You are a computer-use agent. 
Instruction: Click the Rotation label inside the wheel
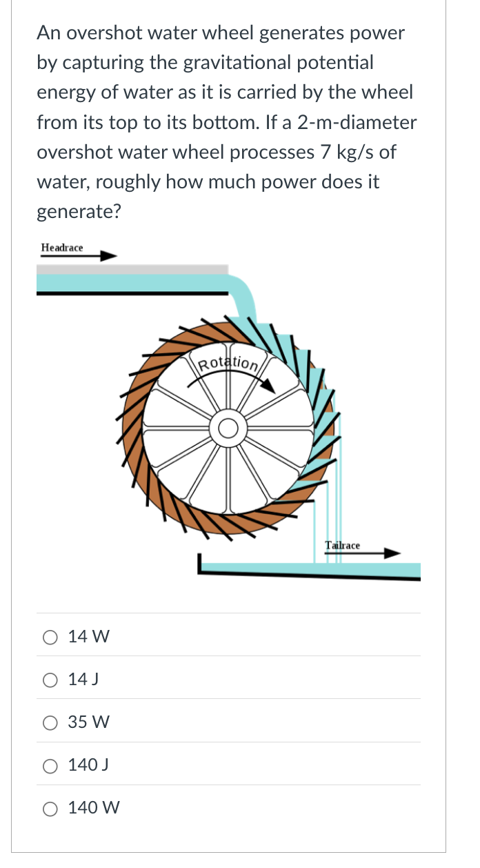226,364
